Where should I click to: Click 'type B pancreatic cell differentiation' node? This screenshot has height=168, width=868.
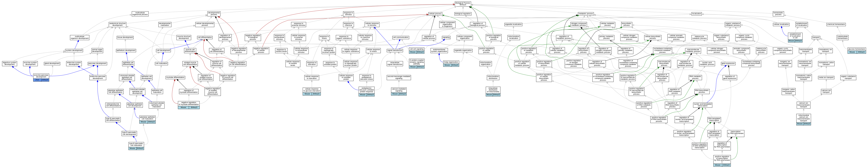113,119
